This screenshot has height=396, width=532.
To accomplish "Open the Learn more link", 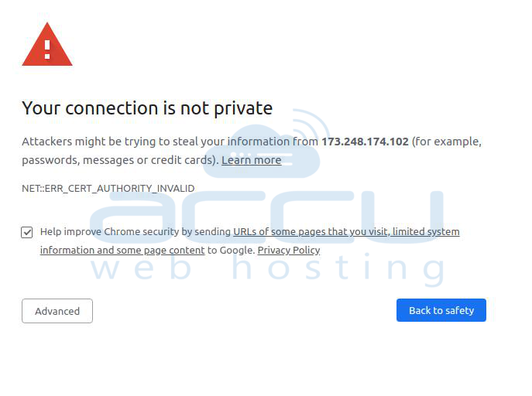I will pyautogui.click(x=252, y=160).
